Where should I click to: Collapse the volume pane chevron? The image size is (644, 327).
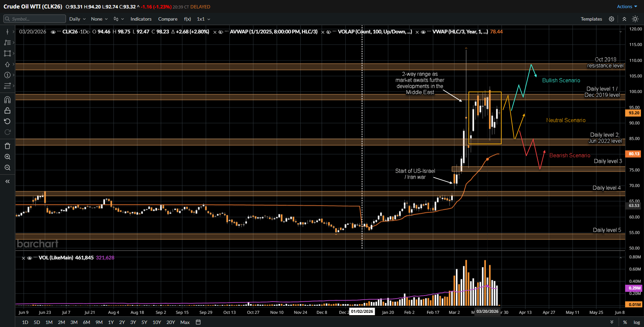tap(621, 258)
